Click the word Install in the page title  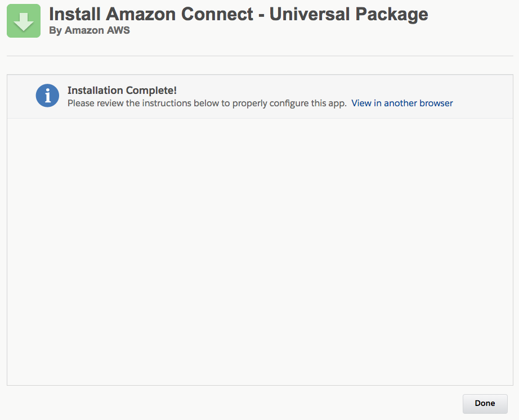point(75,14)
